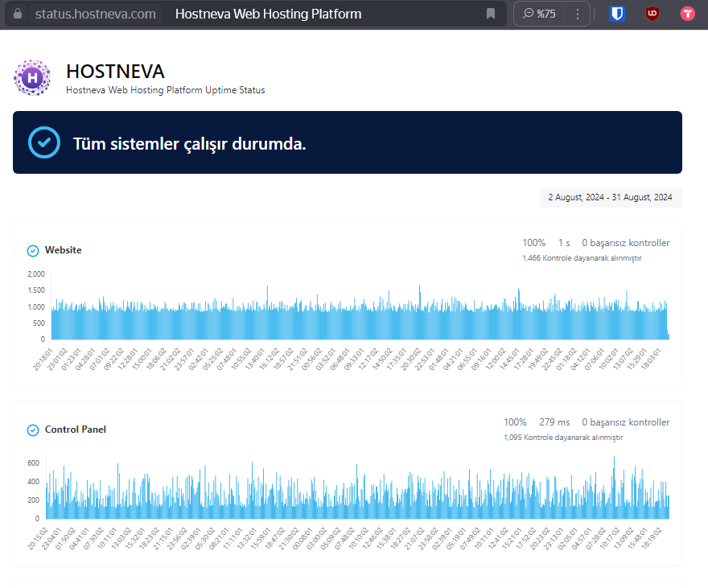
Task: Click the tallest spike in Website chart
Action: pyautogui.click(x=419, y=312)
